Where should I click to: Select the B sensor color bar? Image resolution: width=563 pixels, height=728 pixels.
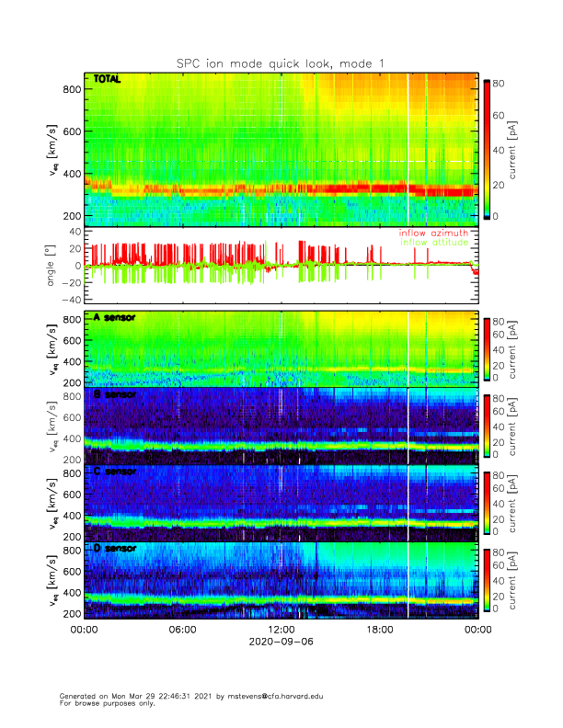click(x=488, y=427)
